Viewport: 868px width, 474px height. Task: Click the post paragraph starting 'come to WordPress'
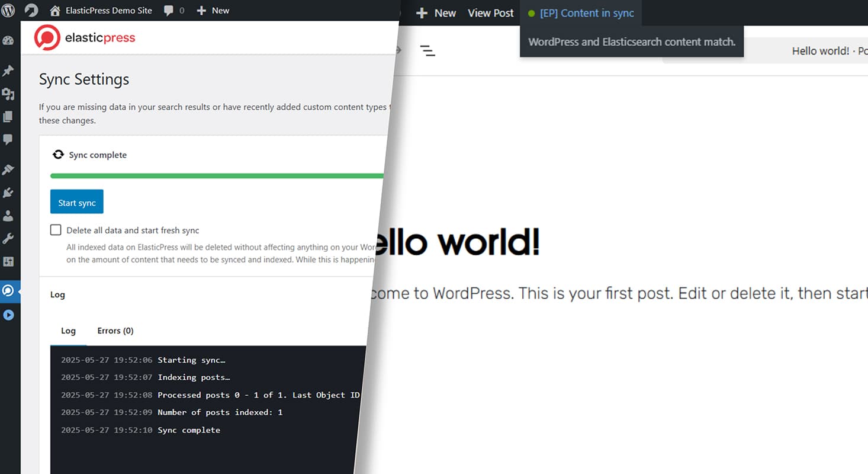coord(619,293)
